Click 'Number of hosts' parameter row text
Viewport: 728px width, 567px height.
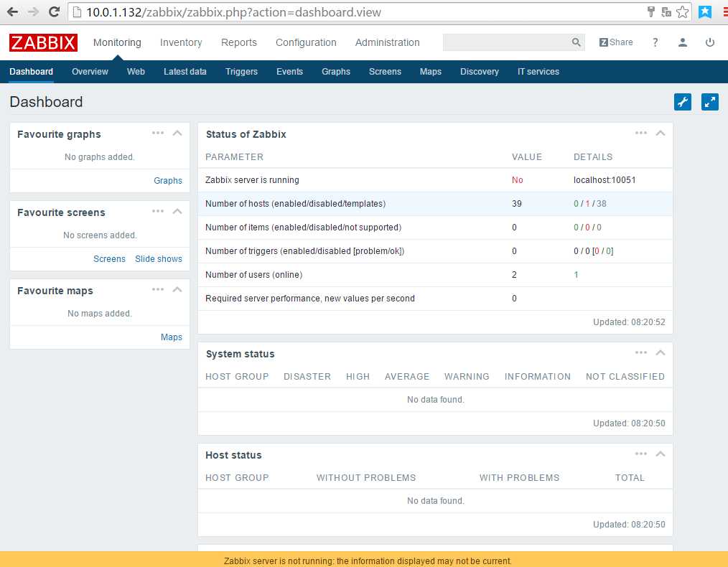(x=295, y=204)
